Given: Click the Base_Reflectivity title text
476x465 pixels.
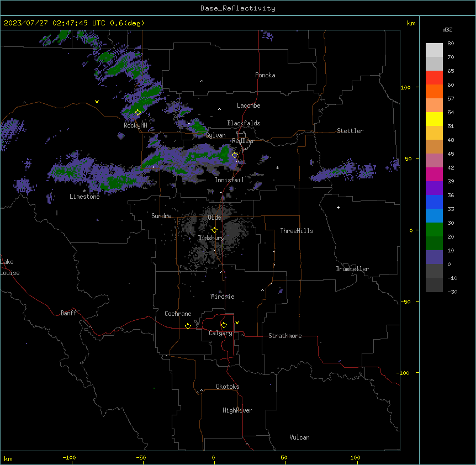Looking at the screenshot, I should point(238,8).
